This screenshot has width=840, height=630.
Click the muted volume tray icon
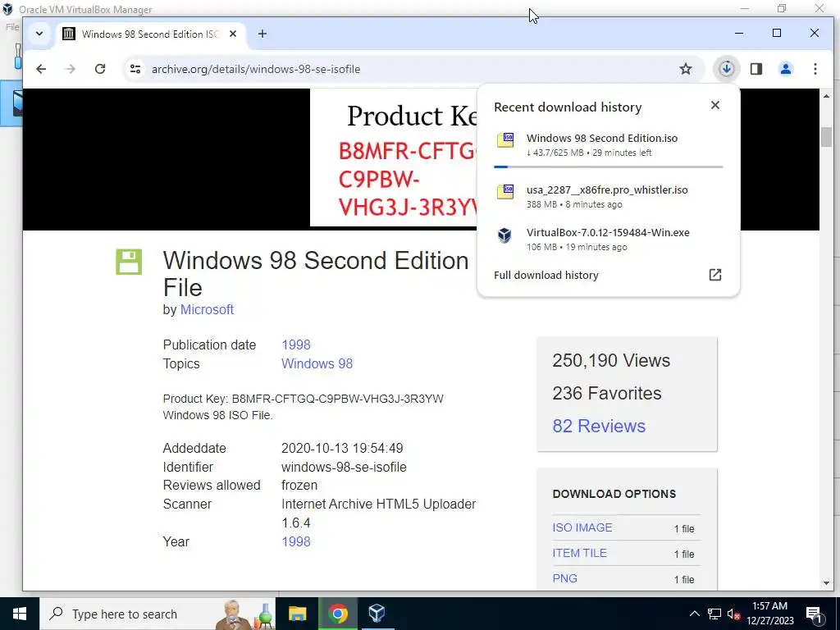(734, 614)
